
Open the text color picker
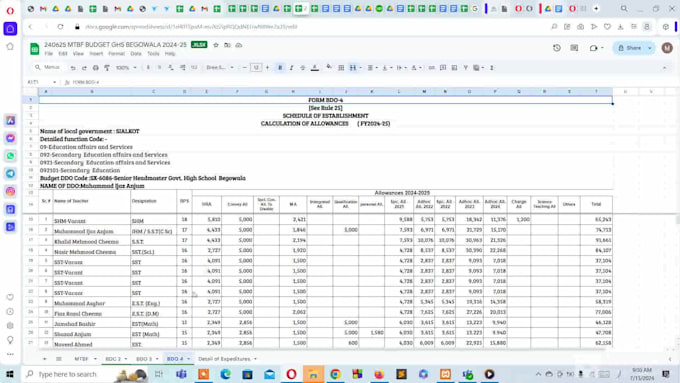click(x=315, y=68)
